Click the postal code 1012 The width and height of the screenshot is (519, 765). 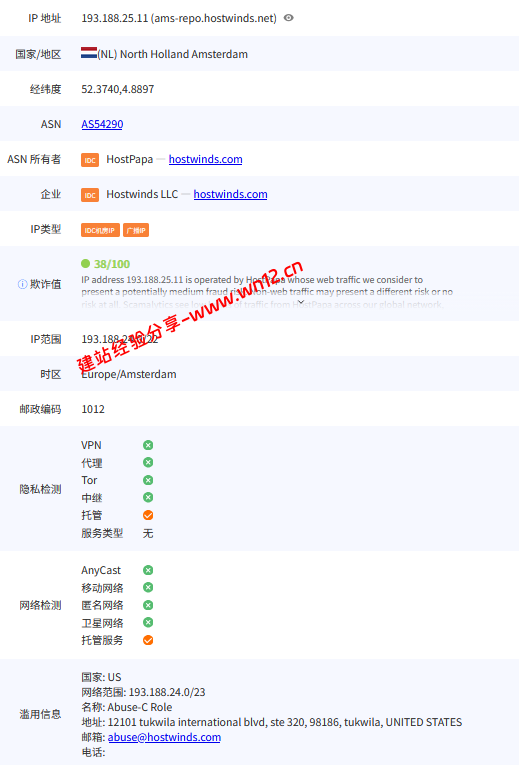(x=93, y=409)
